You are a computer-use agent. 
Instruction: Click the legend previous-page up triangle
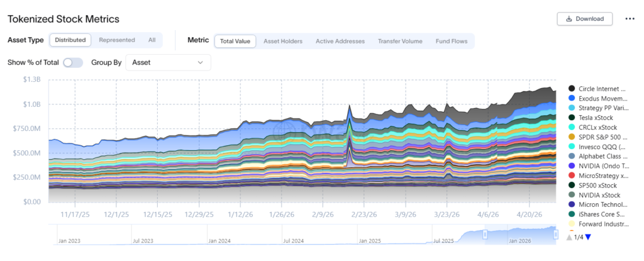[569, 237]
